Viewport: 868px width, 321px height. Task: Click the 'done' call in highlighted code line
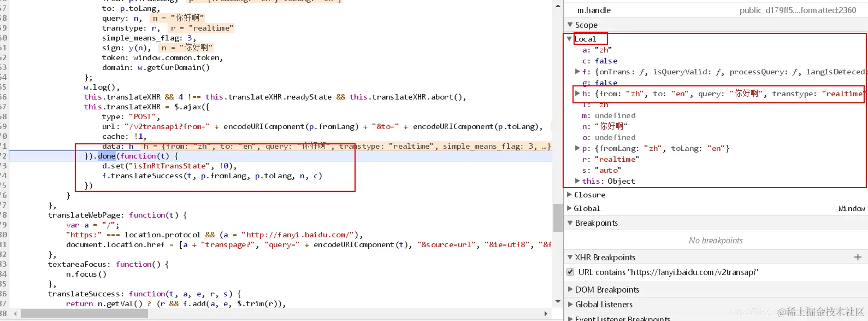coord(107,156)
